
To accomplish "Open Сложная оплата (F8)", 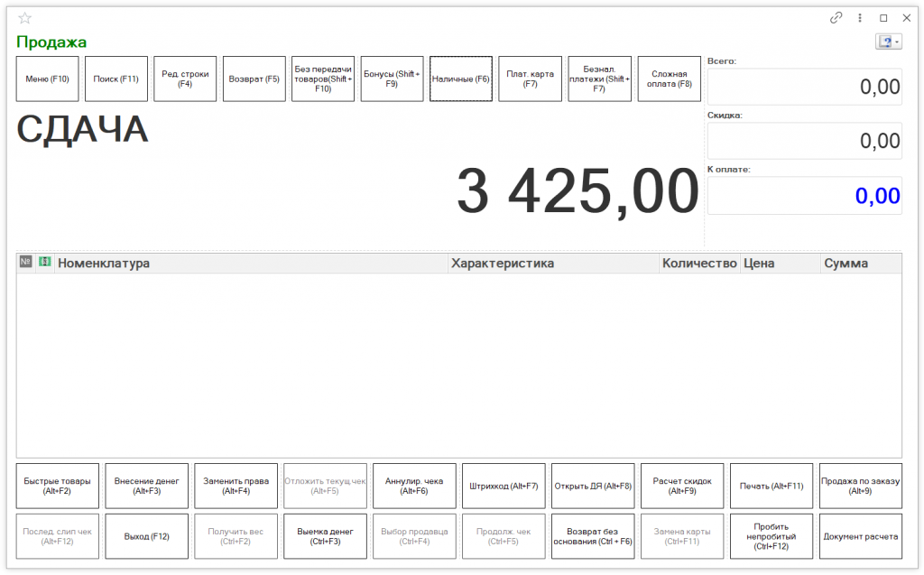I will pyautogui.click(x=669, y=79).
